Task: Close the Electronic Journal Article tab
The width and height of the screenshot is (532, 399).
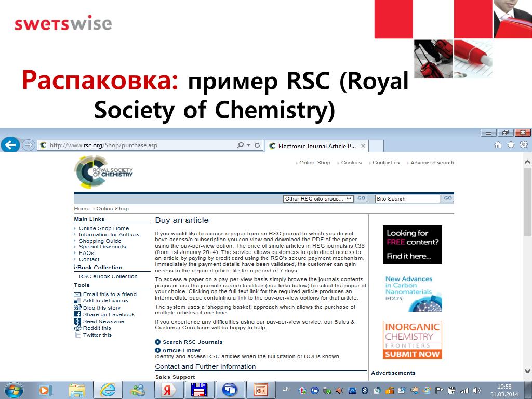Action: pyautogui.click(x=363, y=146)
